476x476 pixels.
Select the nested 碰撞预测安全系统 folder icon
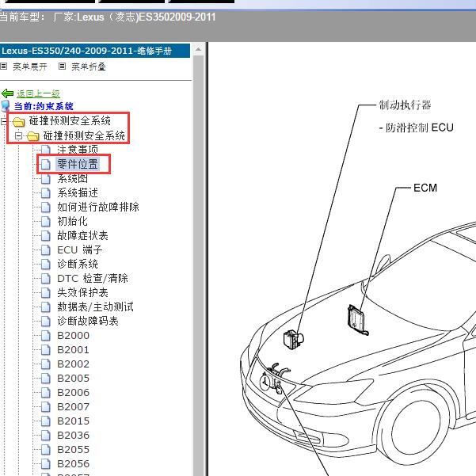(x=32, y=136)
